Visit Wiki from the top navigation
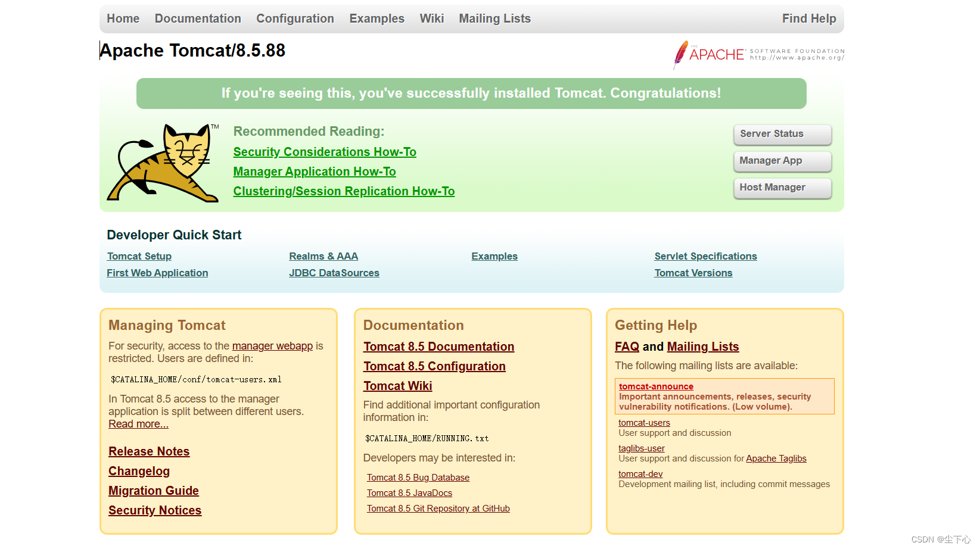The height and width of the screenshot is (549, 980). pyautogui.click(x=431, y=18)
